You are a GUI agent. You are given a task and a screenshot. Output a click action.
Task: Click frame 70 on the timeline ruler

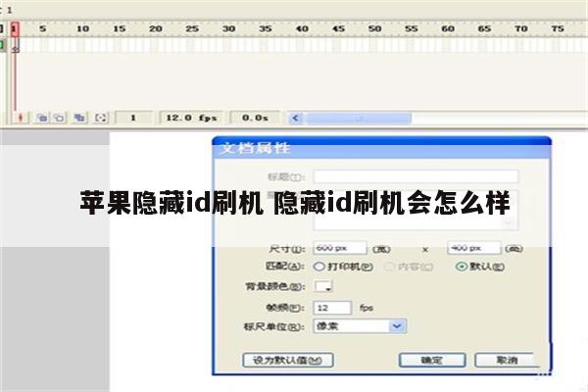(521, 28)
